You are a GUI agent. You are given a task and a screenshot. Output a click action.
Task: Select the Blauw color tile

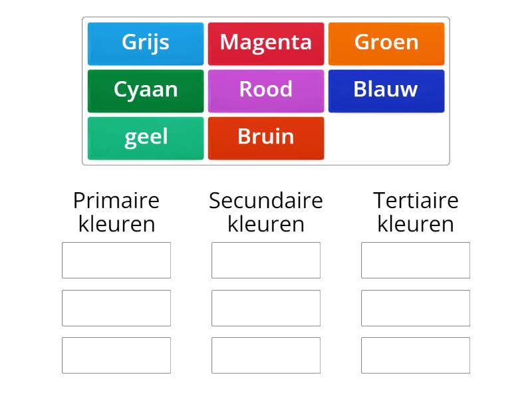pyautogui.click(x=386, y=90)
